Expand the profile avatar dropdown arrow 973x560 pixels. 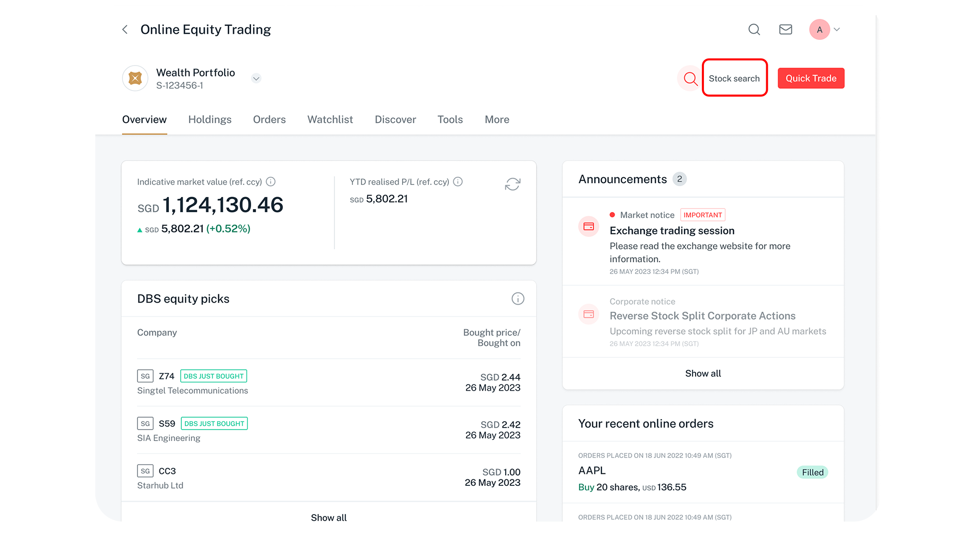coord(837,29)
